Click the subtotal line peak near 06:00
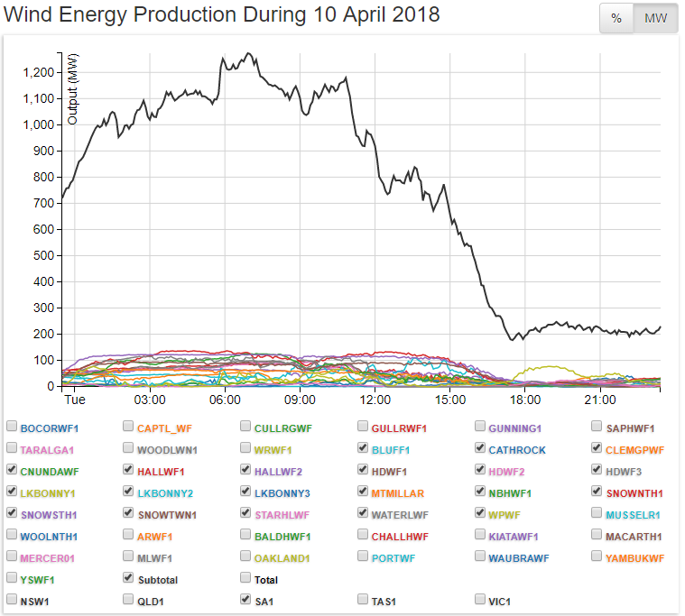Viewport: 685px width, 616px height. pyautogui.click(x=248, y=53)
